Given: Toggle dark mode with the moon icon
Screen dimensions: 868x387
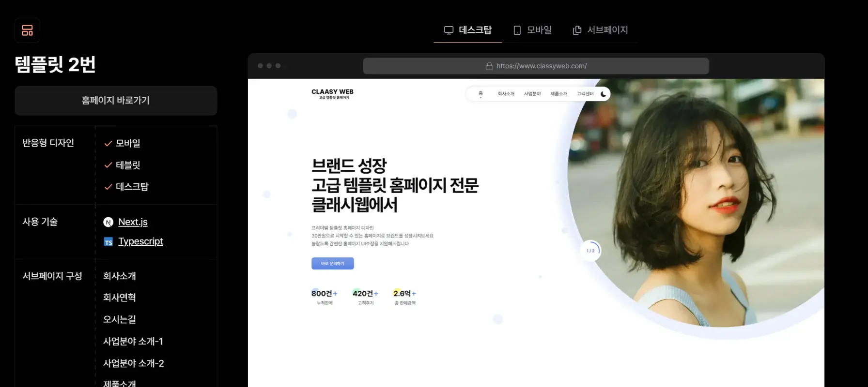Looking at the screenshot, I should 603,94.
